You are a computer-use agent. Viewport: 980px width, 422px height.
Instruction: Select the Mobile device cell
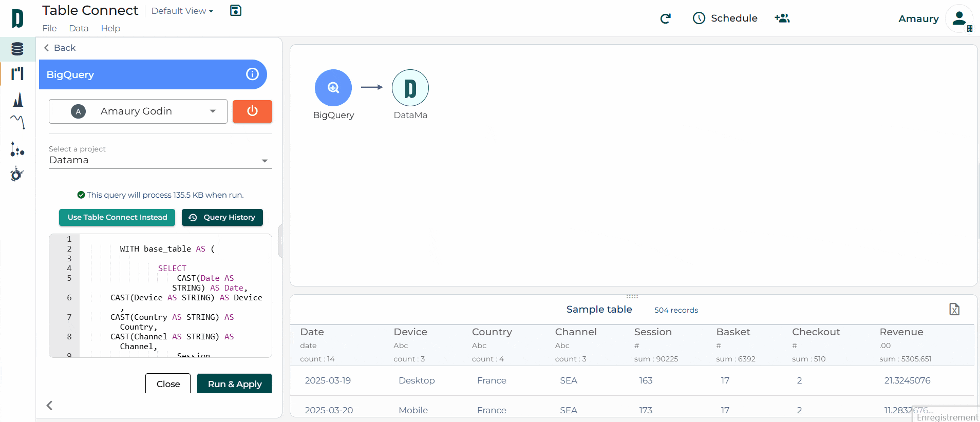click(413, 410)
